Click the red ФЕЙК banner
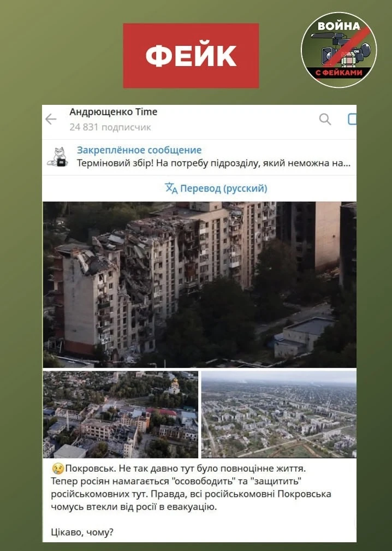392x551 pixels. pos(191,56)
